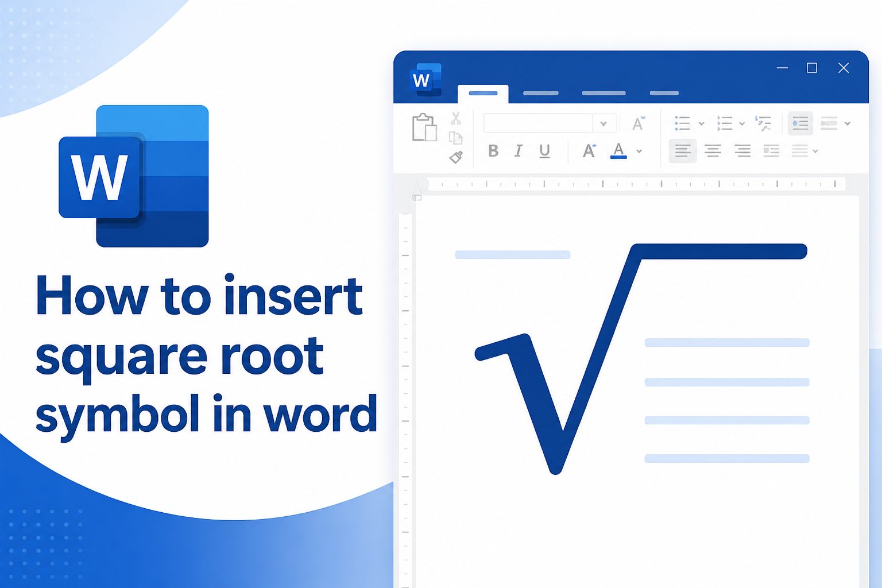Click the Cut scissors icon
This screenshot has width=882, height=588.
pyautogui.click(x=456, y=118)
